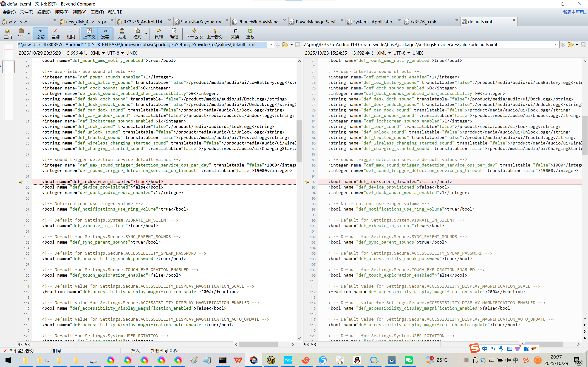Toggle the Show All (全部) filter
The height and width of the screenshot is (367, 588).
coord(40,33)
